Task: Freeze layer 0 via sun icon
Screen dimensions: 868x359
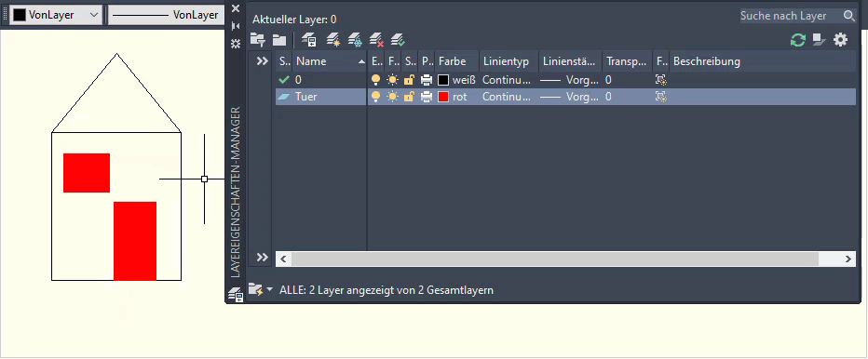Action: pos(392,80)
